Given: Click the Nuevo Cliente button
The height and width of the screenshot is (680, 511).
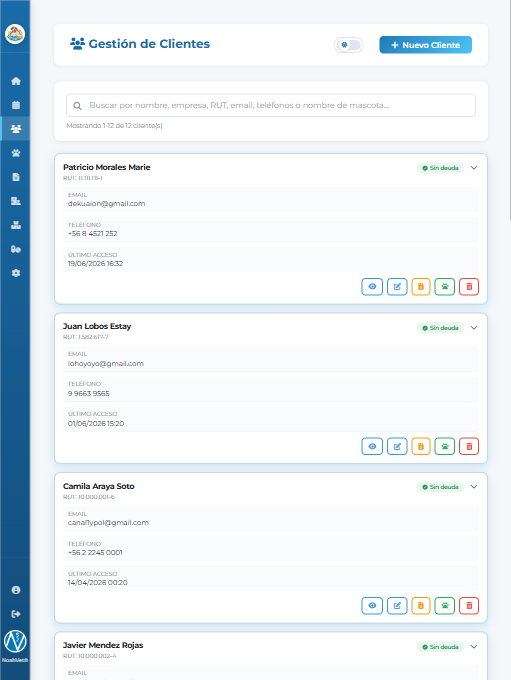Looking at the screenshot, I should coord(426,45).
